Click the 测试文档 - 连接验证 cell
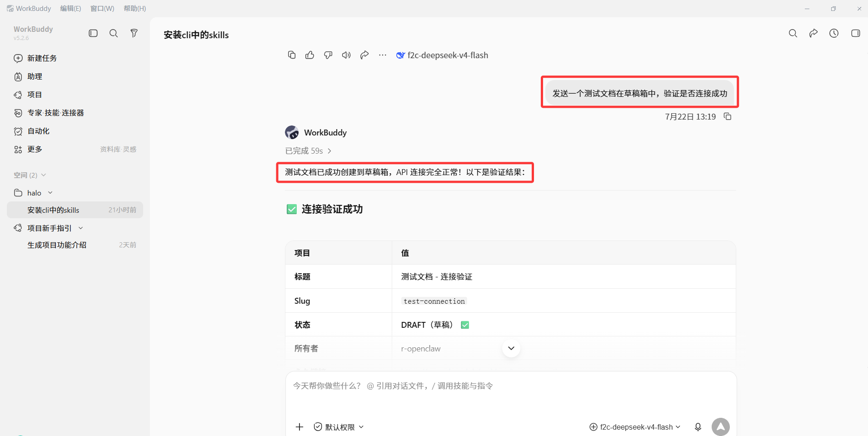Image resolution: width=868 pixels, height=436 pixels. point(437,276)
